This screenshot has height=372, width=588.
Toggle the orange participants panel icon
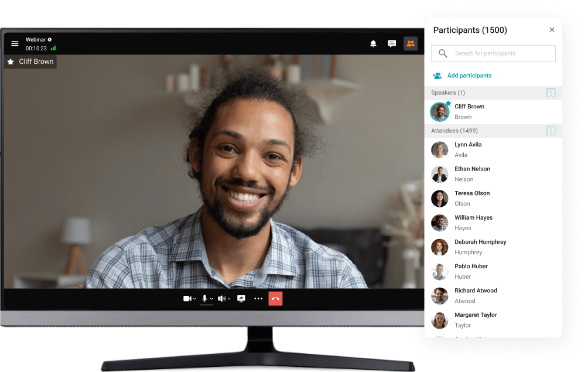click(x=411, y=43)
